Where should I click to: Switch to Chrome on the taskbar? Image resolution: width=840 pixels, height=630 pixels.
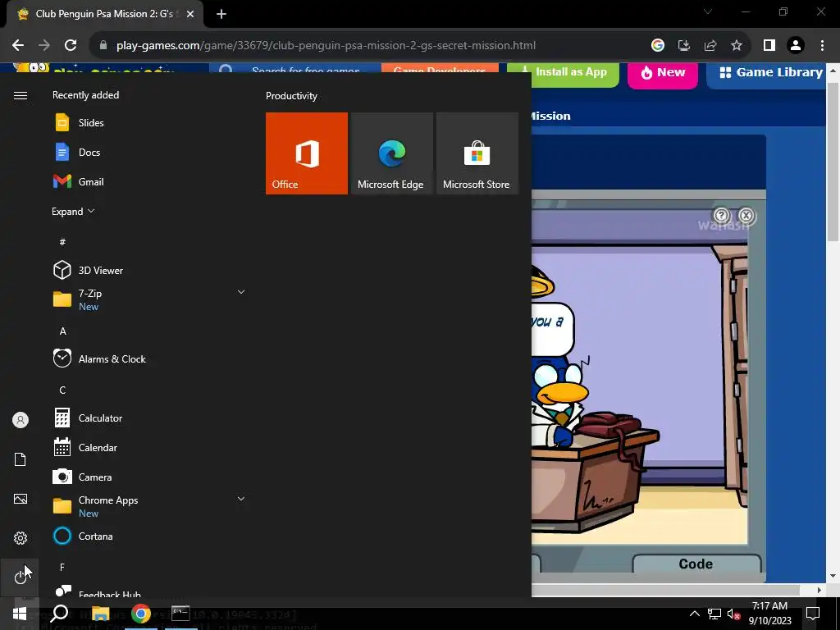[141, 614]
